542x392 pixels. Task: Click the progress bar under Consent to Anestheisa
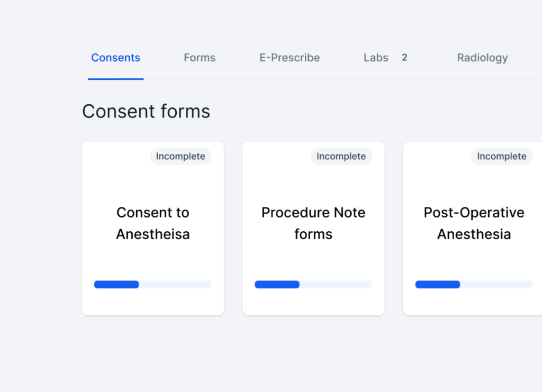pos(152,284)
